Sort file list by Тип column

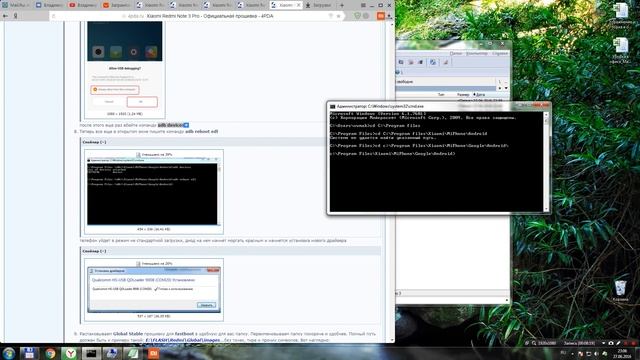pyautogui.click(x=441, y=95)
